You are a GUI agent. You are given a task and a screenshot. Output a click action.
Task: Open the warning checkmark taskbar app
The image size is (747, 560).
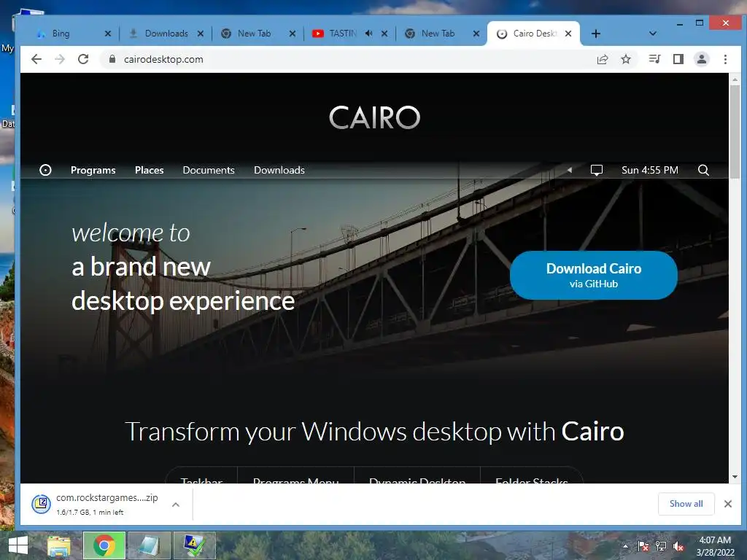coord(194,545)
